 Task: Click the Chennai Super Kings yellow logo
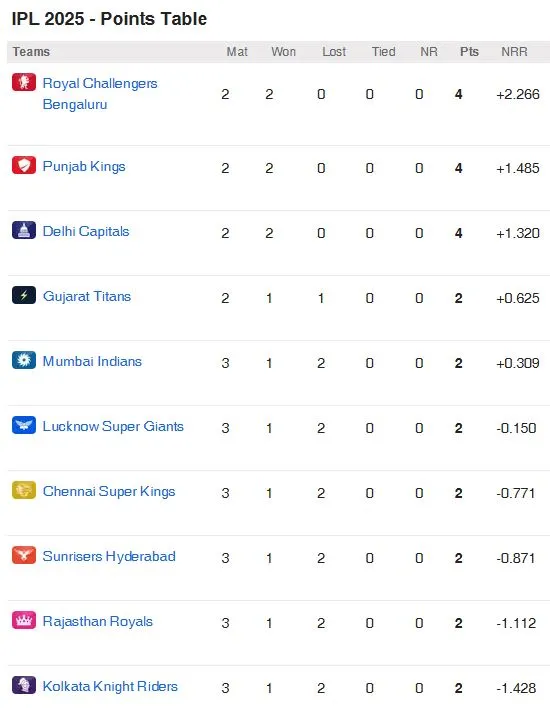[24, 490]
